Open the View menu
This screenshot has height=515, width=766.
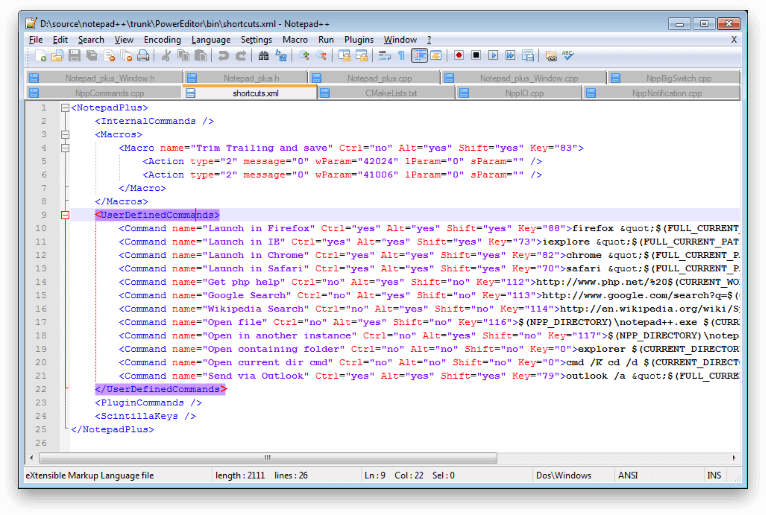pyautogui.click(x=124, y=40)
